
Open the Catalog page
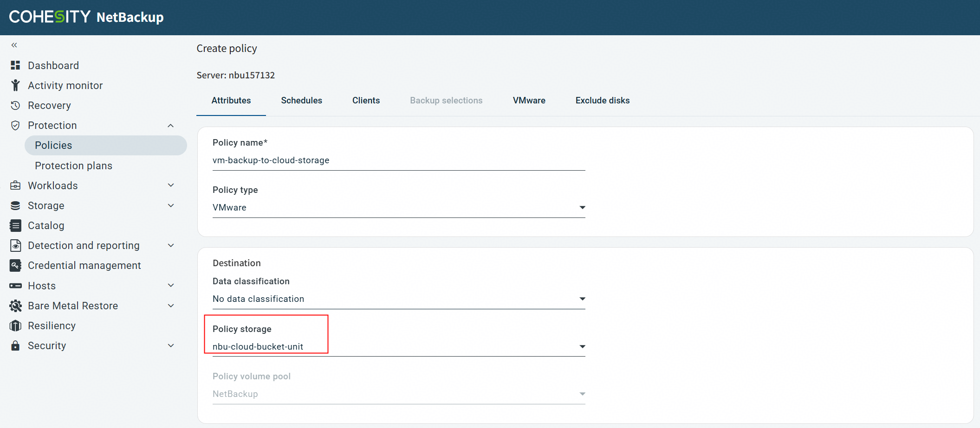point(46,225)
